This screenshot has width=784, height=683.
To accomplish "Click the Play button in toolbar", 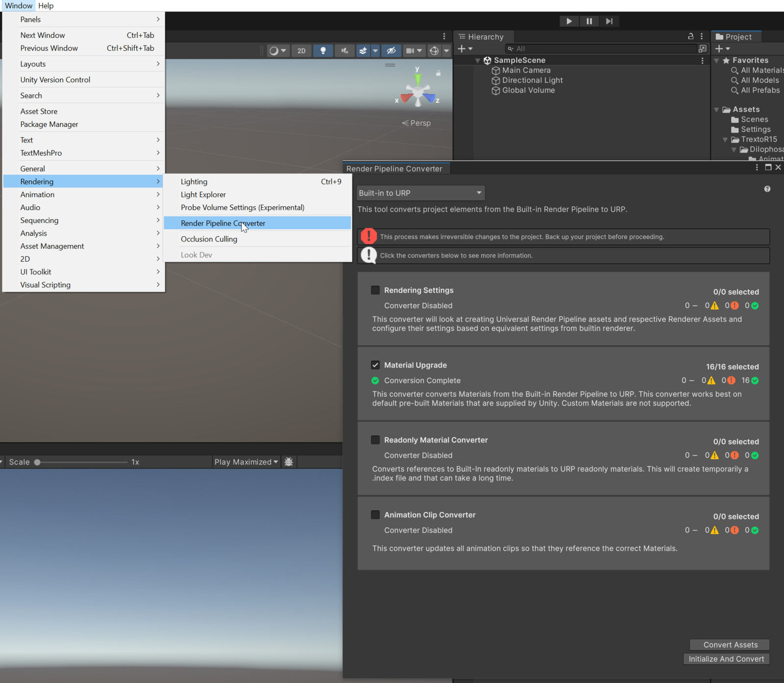I will 569,21.
